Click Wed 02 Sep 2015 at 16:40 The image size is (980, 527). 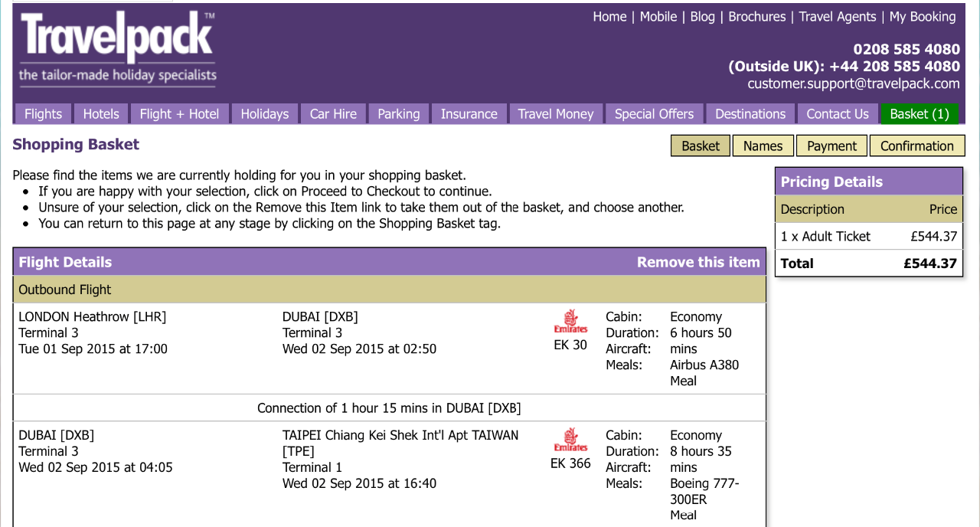359,483
